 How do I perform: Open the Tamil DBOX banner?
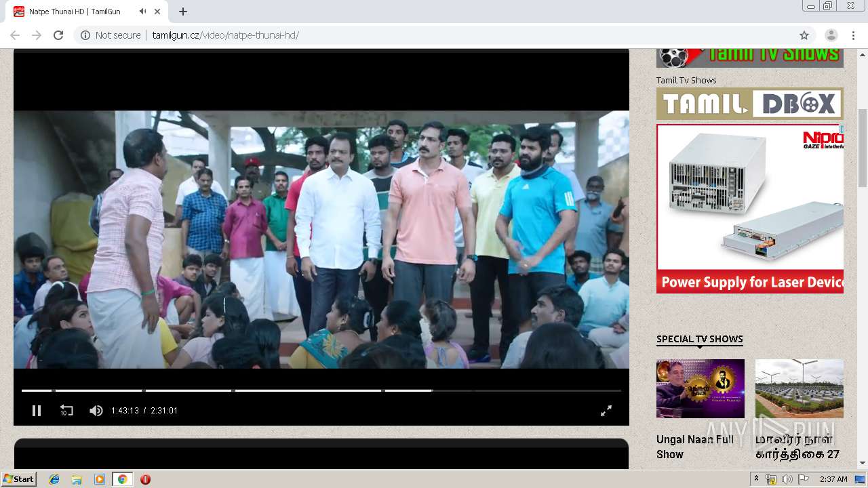pyautogui.click(x=750, y=104)
